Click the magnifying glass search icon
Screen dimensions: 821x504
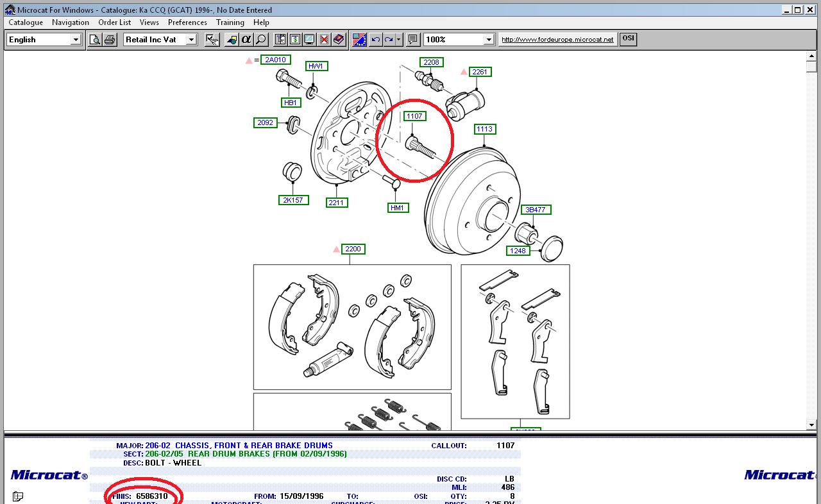[x=260, y=40]
